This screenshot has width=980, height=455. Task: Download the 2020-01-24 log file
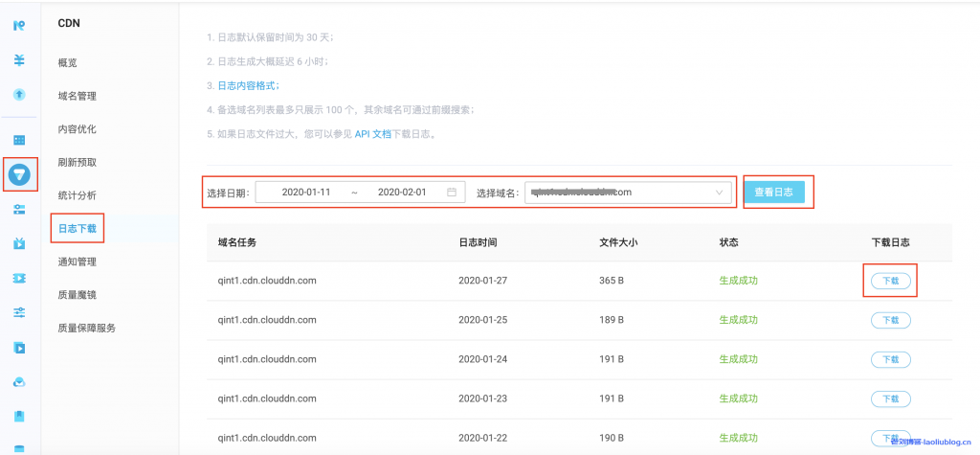pos(890,359)
